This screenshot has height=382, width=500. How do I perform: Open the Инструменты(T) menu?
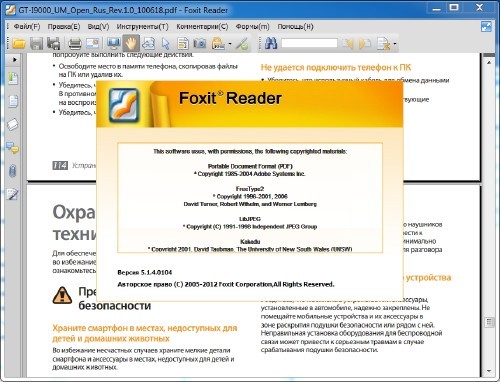pyautogui.click(x=142, y=27)
